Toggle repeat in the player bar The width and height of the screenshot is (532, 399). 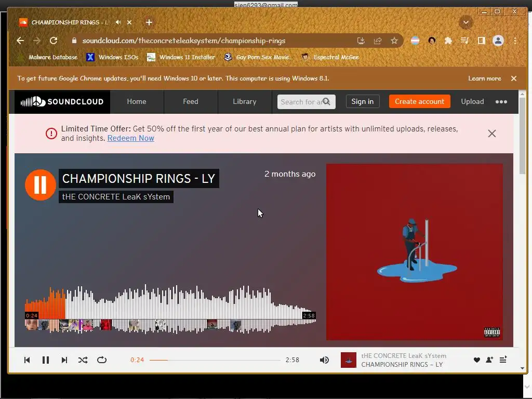[x=102, y=360]
